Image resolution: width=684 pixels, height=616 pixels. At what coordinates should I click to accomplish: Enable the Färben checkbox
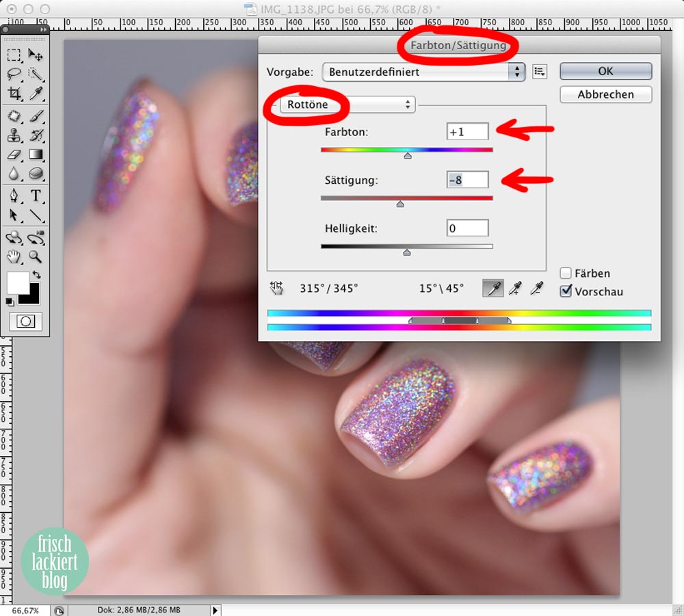coord(566,273)
